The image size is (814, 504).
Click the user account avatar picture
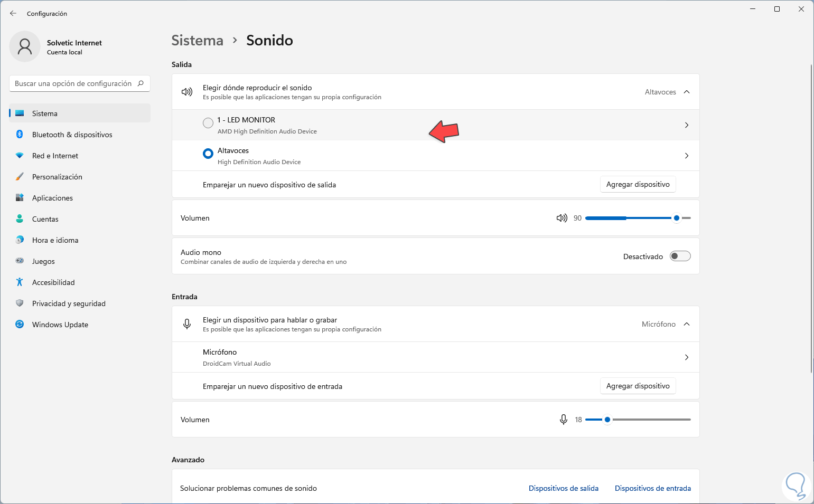click(25, 46)
